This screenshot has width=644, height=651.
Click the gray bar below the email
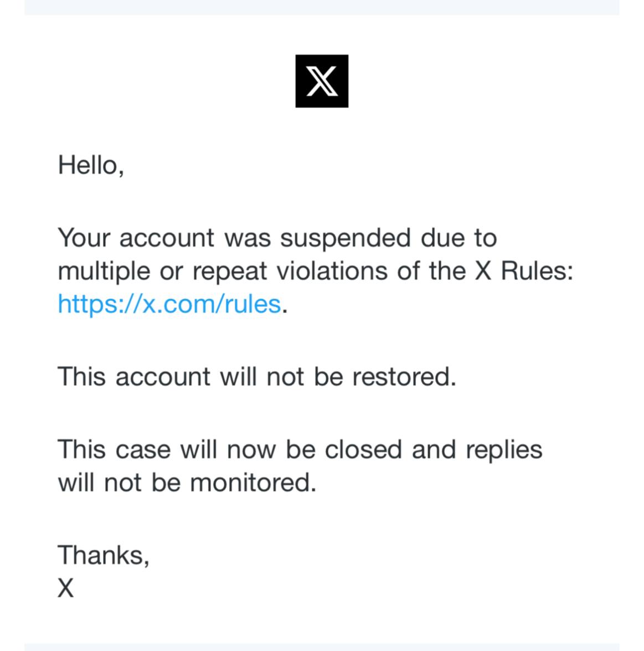322,647
